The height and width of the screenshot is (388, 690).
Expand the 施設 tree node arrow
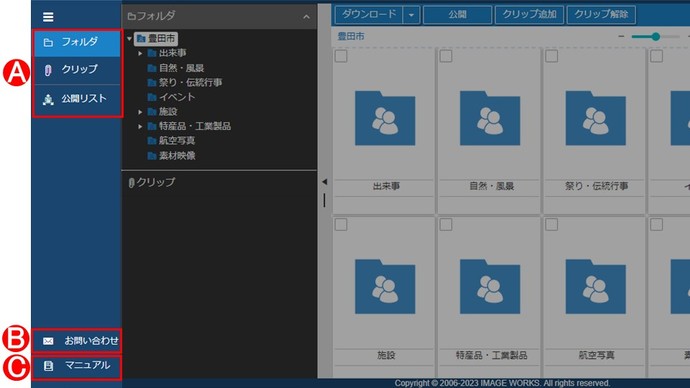pyautogui.click(x=140, y=112)
